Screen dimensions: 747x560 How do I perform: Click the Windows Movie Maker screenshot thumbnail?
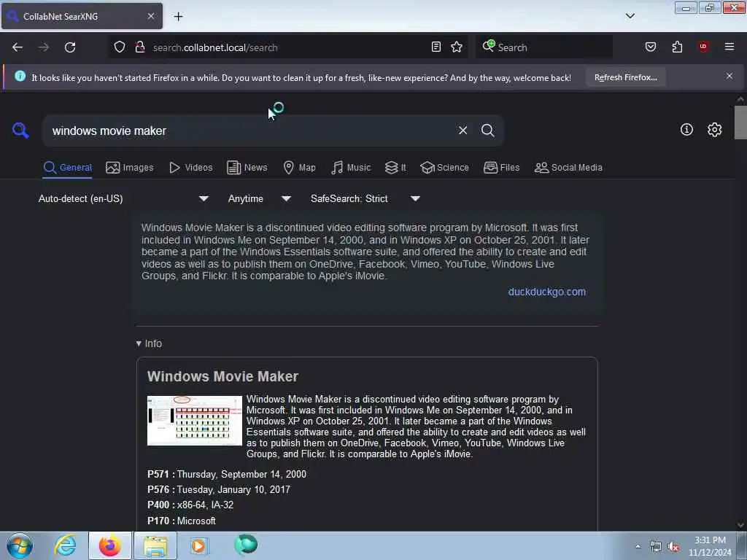pyautogui.click(x=194, y=421)
